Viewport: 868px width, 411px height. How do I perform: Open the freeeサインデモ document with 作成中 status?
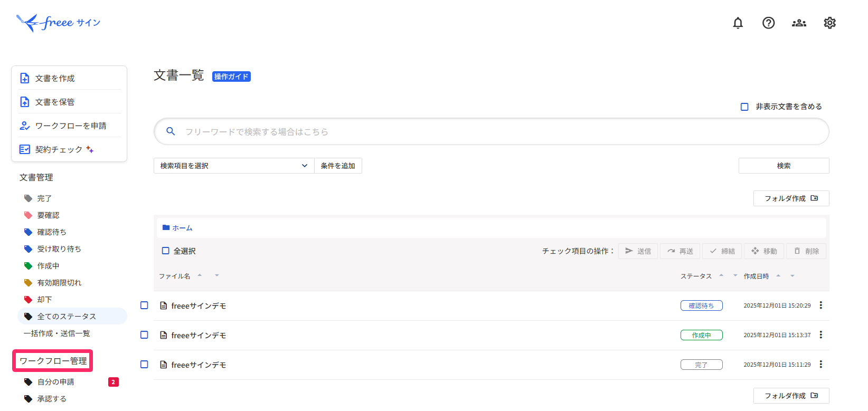click(x=199, y=335)
